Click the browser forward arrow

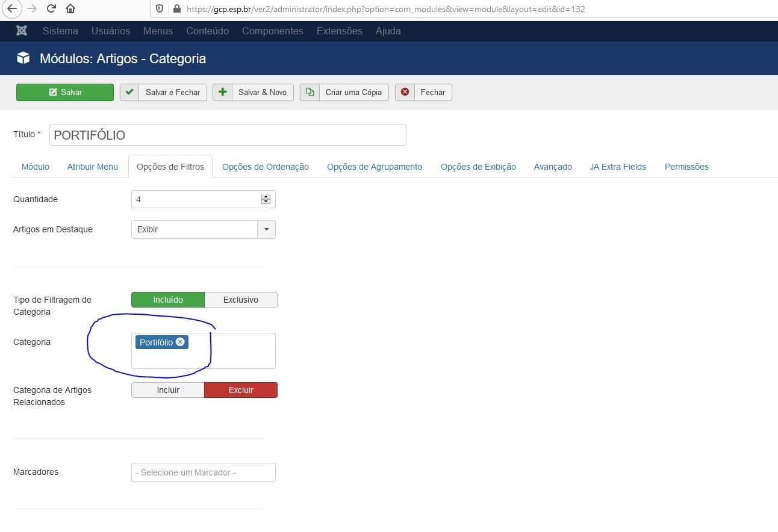(x=32, y=9)
